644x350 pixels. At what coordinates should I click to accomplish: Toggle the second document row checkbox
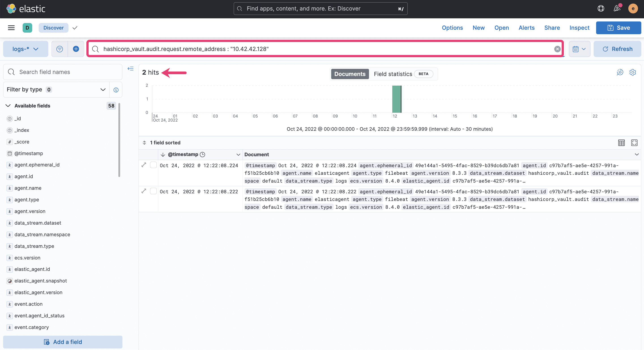click(153, 191)
